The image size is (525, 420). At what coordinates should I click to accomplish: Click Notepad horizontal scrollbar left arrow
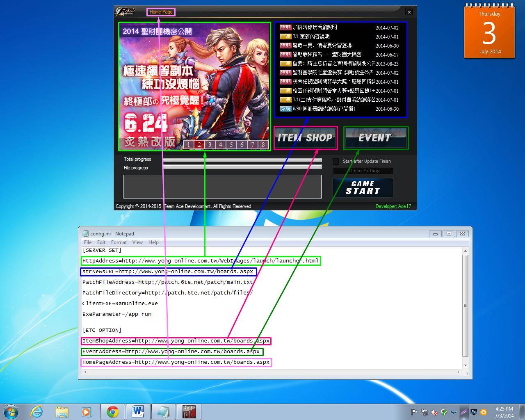(85, 372)
